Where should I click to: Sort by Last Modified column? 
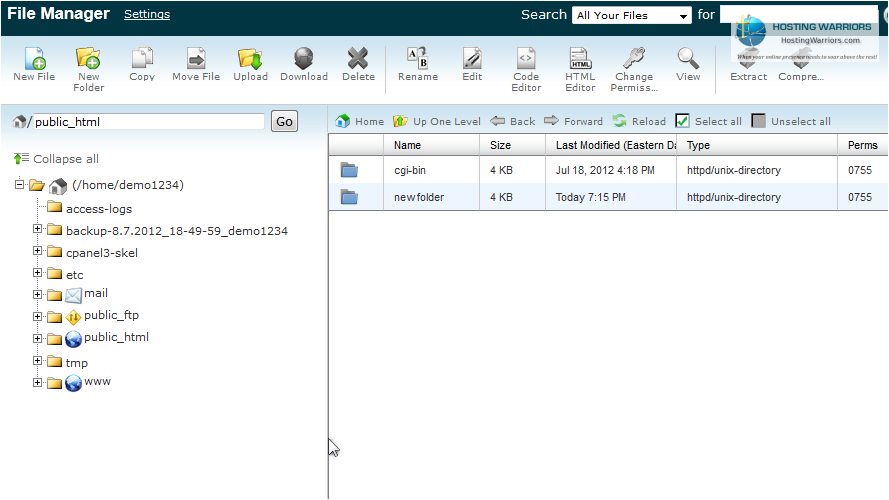(611, 145)
